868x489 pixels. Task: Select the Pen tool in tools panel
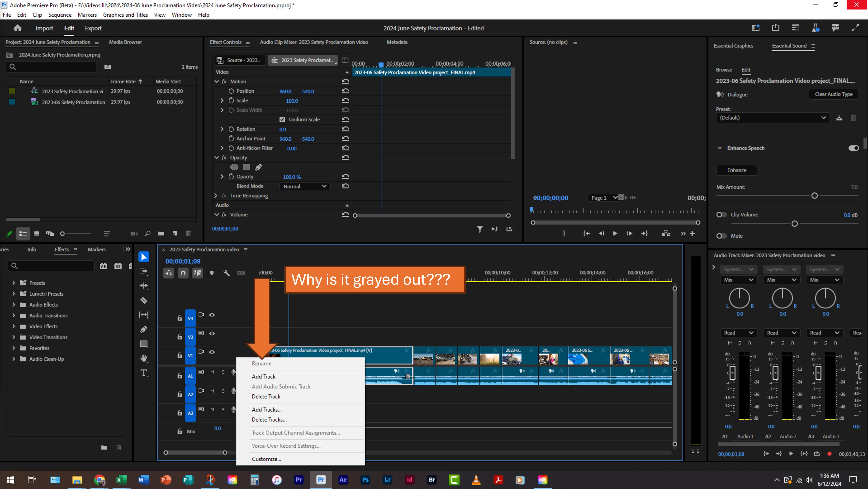(x=144, y=329)
